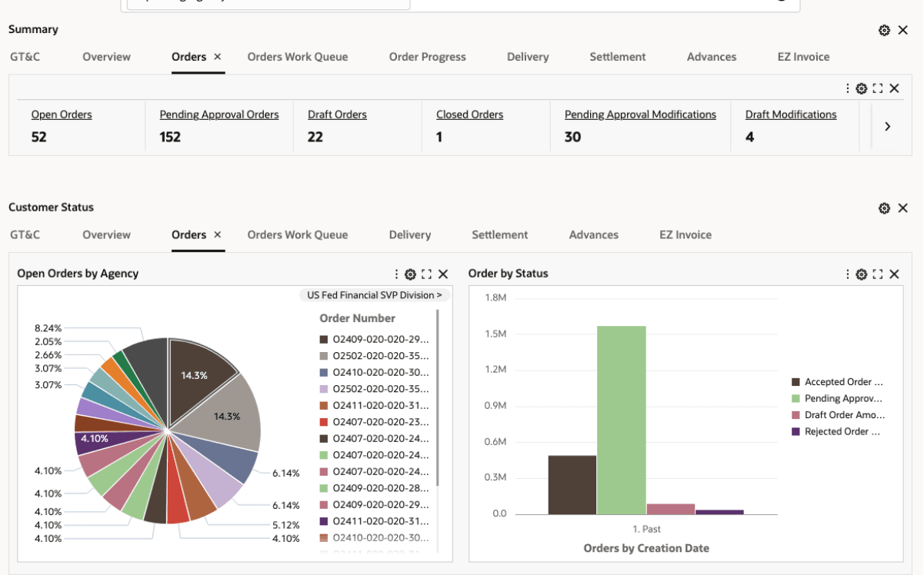Switch to GT&C tab in Summary
This screenshot has width=924, height=575.
coord(25,57)
